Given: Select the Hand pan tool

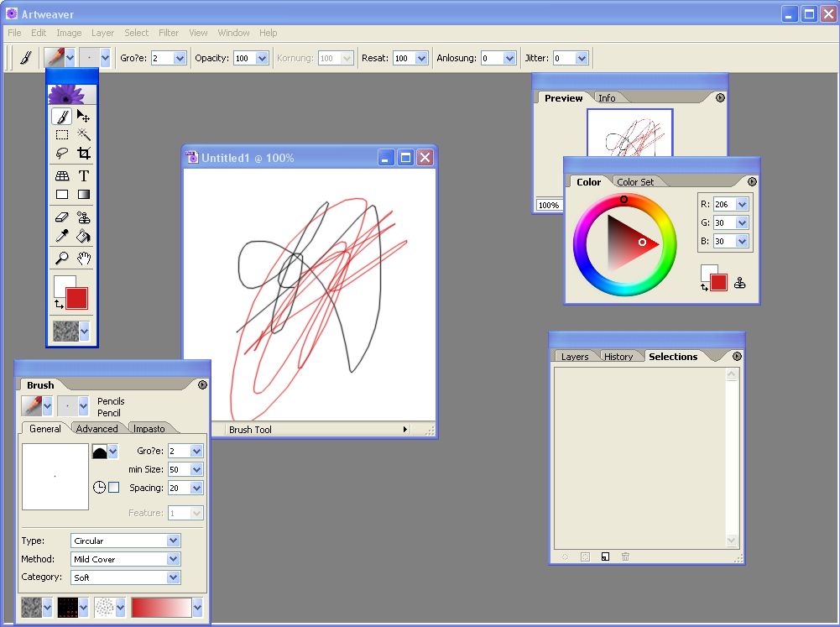Looking at the screenshot, I should [84, 259].
